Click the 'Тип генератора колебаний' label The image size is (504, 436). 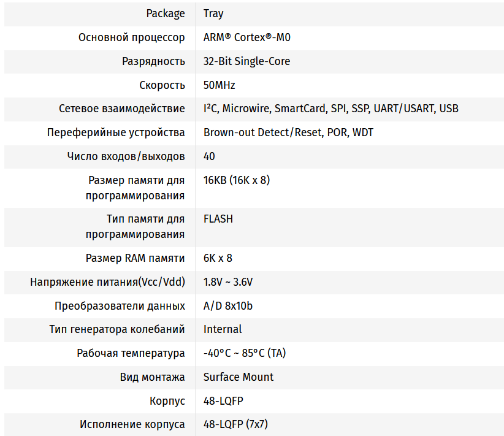click(x=116, y=329)
